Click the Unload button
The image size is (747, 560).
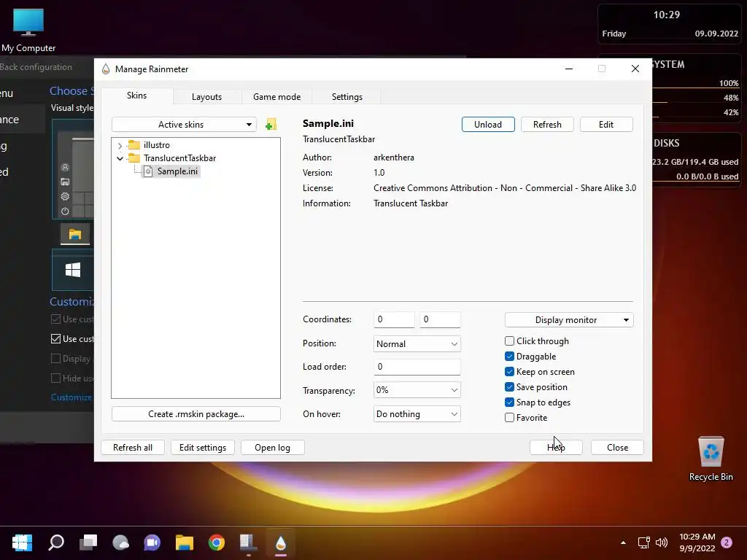(488, 124)
